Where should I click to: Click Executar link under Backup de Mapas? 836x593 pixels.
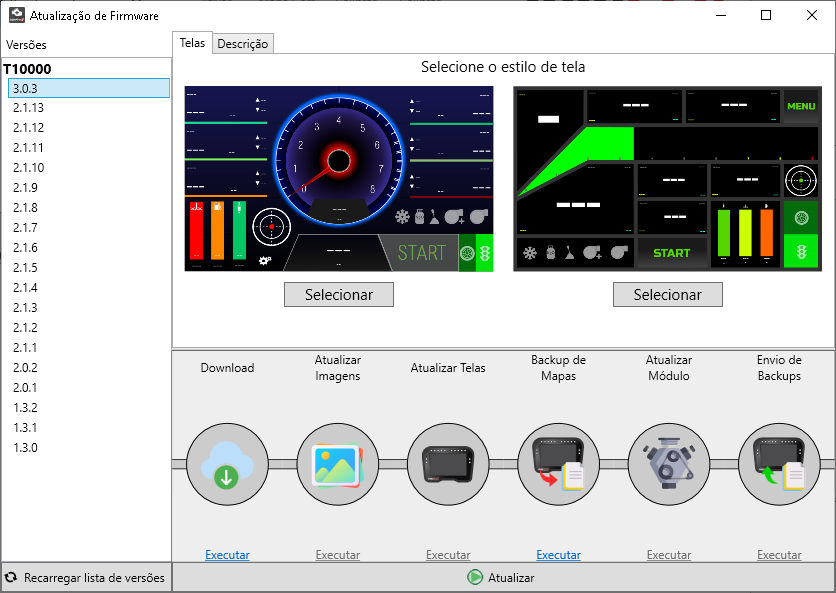pos(558,555)
